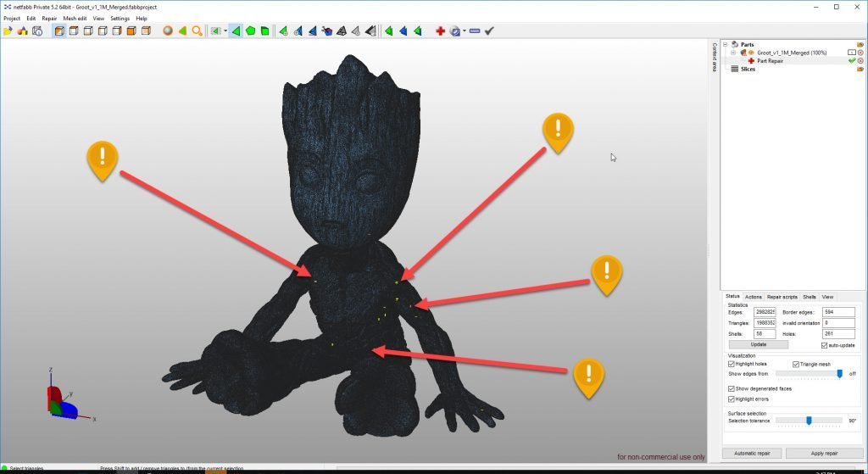Disable the auto-update checkbox
The image size is (868, 474).
coord(824,345)
